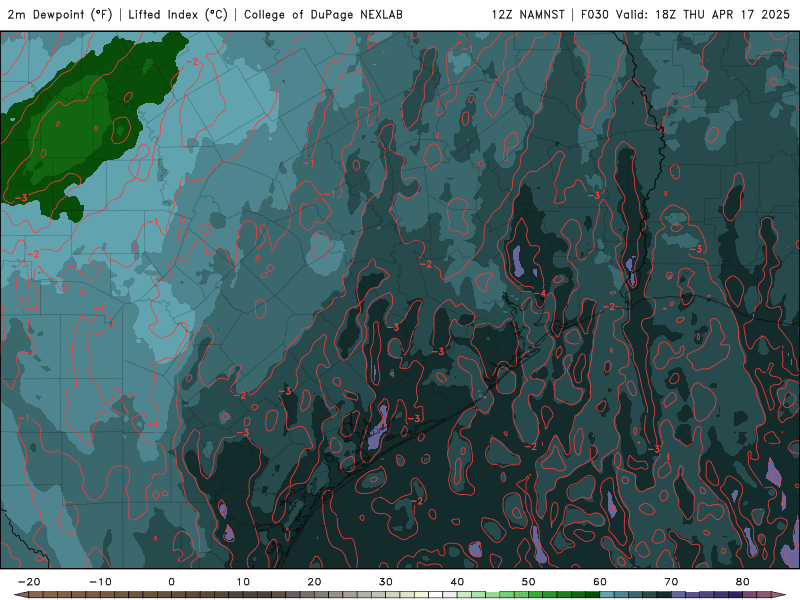Click the "College of DuPage NEXLAB" text
This screenshot has height=600, width=800.
point(323,15)
